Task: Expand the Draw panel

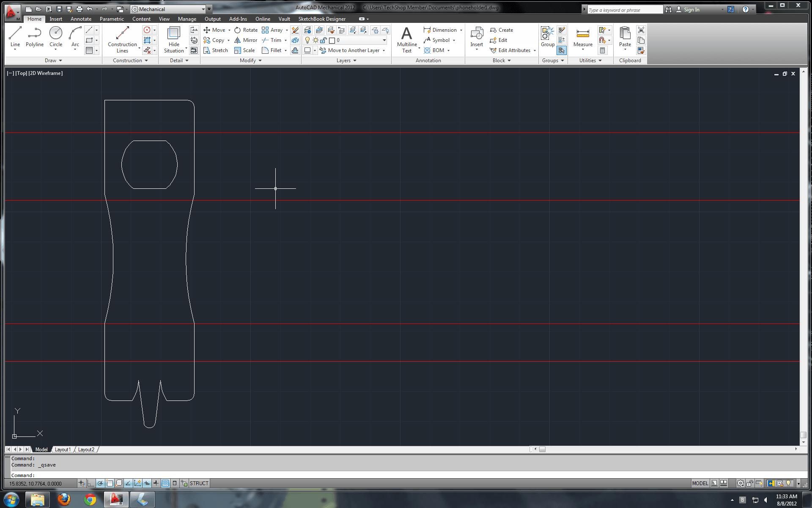Action: click(x=53, y=61)
